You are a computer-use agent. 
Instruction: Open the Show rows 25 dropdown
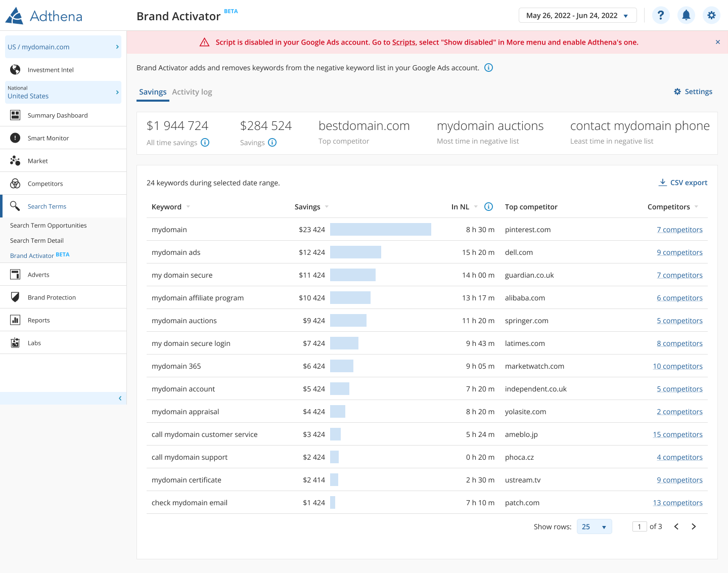click(x=594, y=526)
